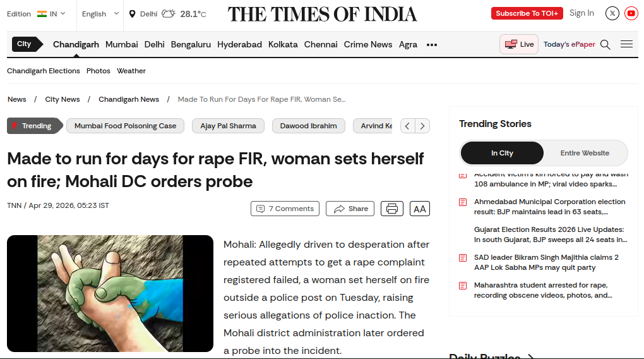Screen dimensions: 644x359
Task: Show next trending topics arrow
Action: (x=422, y=126)
